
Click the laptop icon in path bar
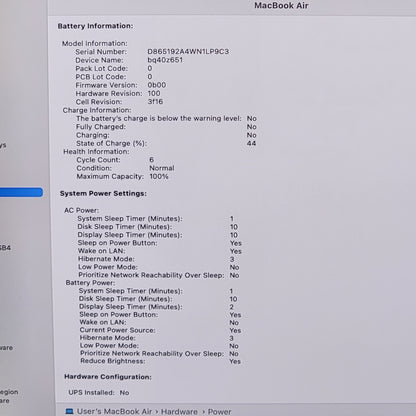pyautogui.click(x=69, y=412)
